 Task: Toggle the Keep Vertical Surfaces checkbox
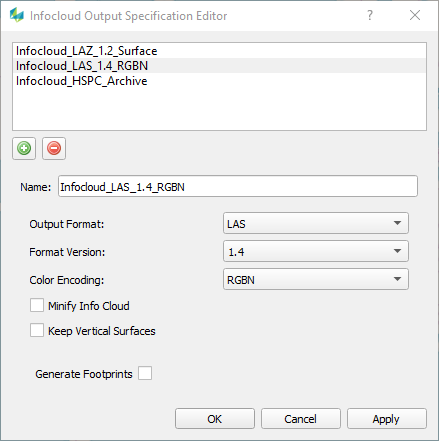click(x=37, y=330)
